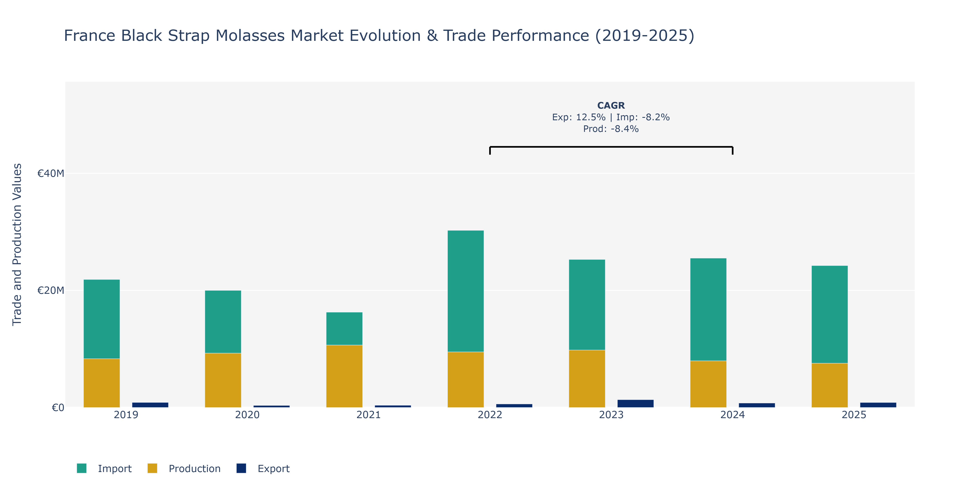Select the 2025 Production bar segment
Image resolution: width=980 pixels, height=490 pixels.
(x=830, y=385)
